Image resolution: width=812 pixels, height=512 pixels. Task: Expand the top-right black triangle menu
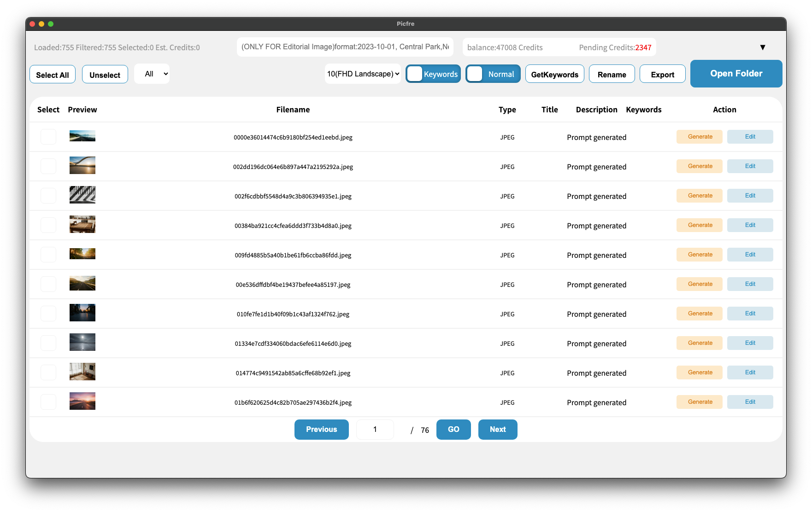click(762, 47)
